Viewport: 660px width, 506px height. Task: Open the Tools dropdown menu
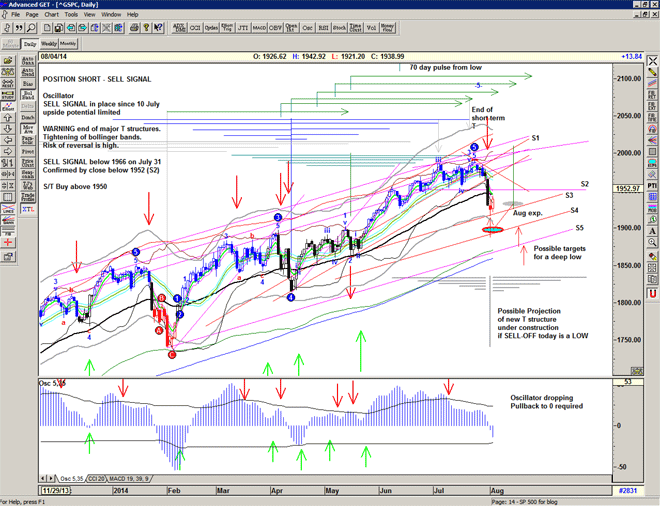click(x=71, y=15)
